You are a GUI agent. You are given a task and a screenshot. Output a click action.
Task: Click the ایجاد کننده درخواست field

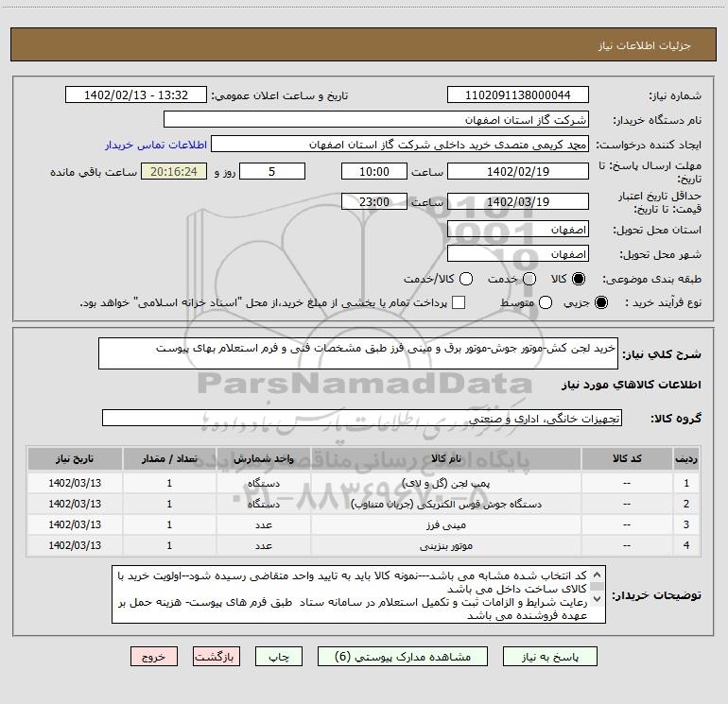400,145
